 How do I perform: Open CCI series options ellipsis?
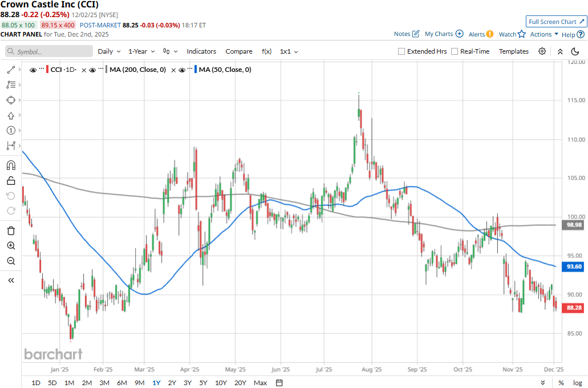[x=41, y=68]
